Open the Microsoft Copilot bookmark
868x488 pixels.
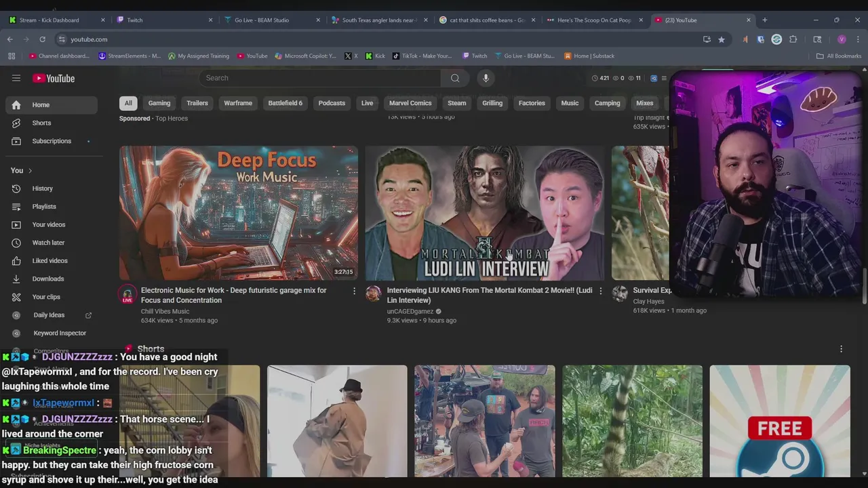[305, 56]
